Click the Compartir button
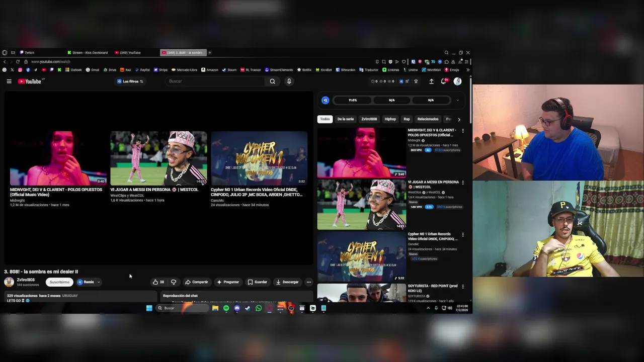Screen dimensions: 644x362 [x=196, y=282]
